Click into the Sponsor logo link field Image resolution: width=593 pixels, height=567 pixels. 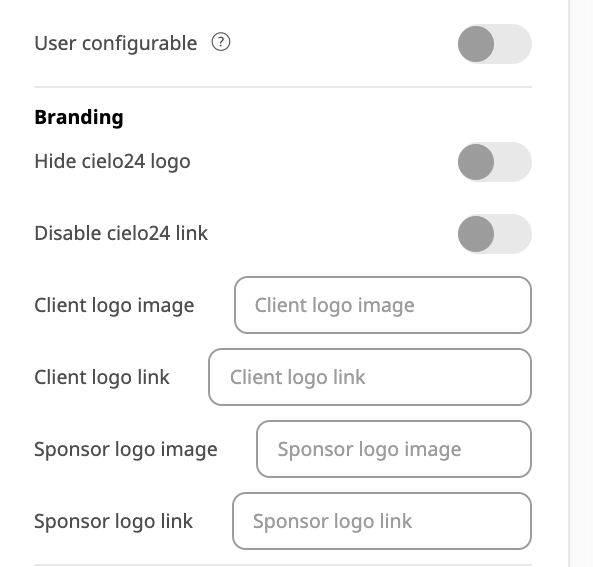382,521
